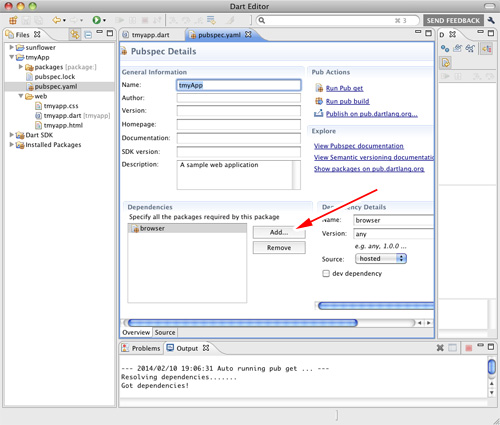Screen dimensions: 500x425
Task: Click the Add... dependency button
Action: click(279, 232)
